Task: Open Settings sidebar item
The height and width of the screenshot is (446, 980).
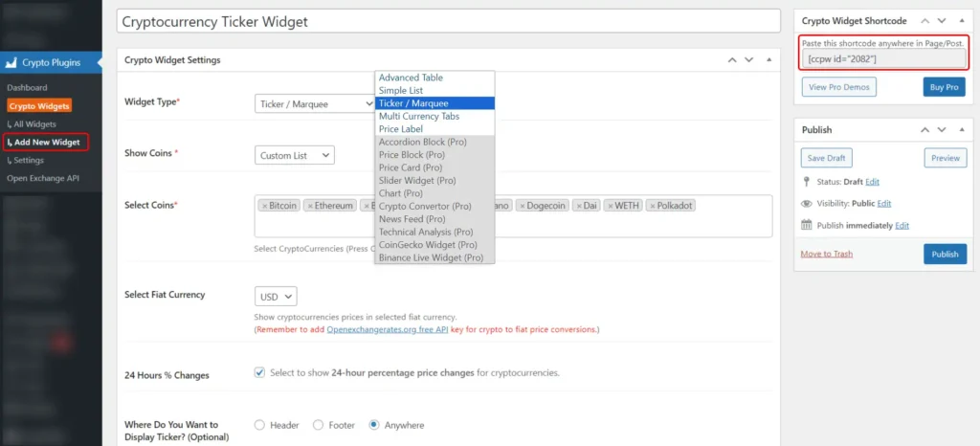Action: click(26, 161)
